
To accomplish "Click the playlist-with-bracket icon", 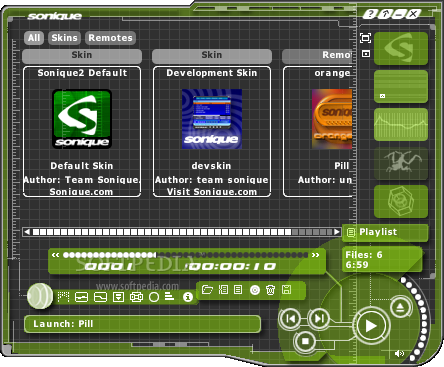I will point(223,289).
